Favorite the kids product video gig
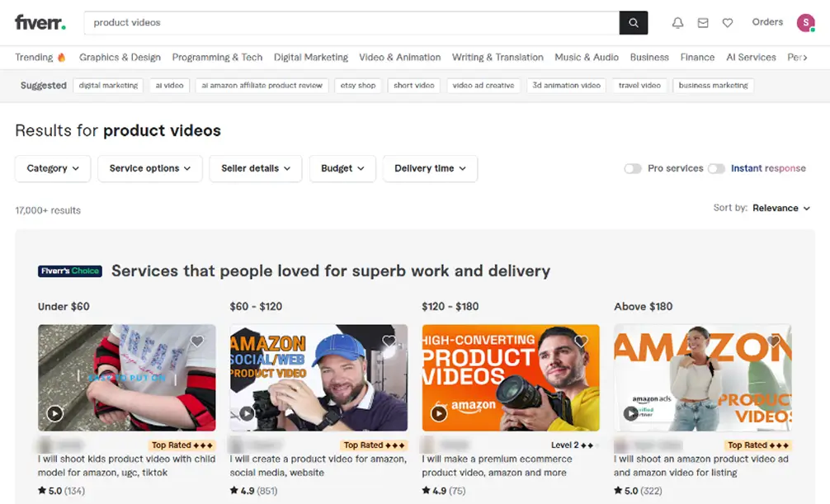Image resolution: width=830 pixels, height=504 pixels. (x=197, y=341)
